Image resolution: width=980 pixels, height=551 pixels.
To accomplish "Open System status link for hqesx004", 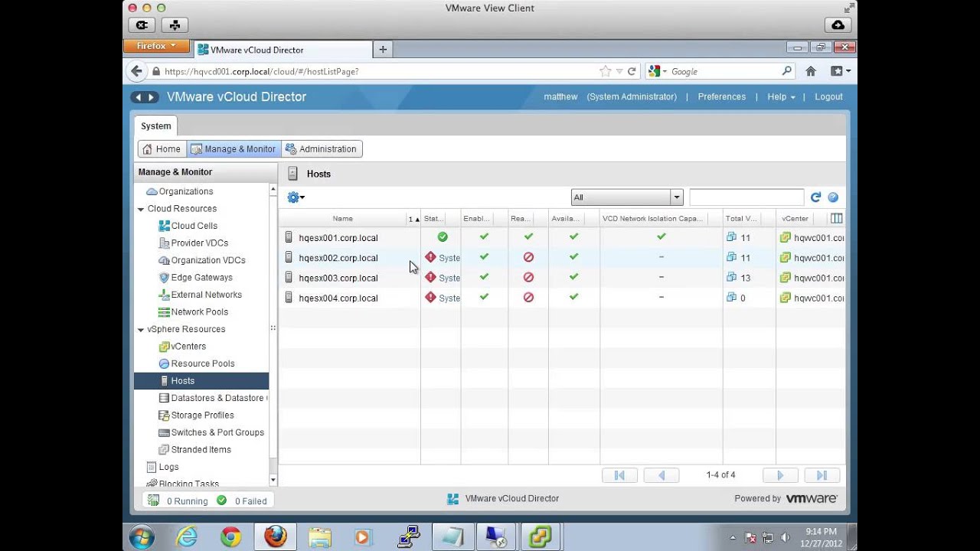I will pyautogui.click(x=449, y=298).
